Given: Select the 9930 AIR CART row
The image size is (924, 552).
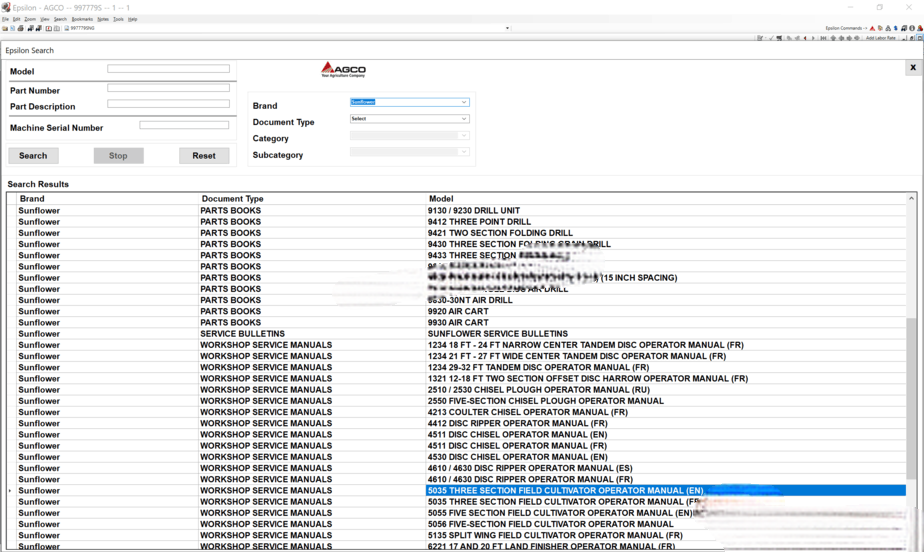Looking at the screenshot, I should 461,322.
